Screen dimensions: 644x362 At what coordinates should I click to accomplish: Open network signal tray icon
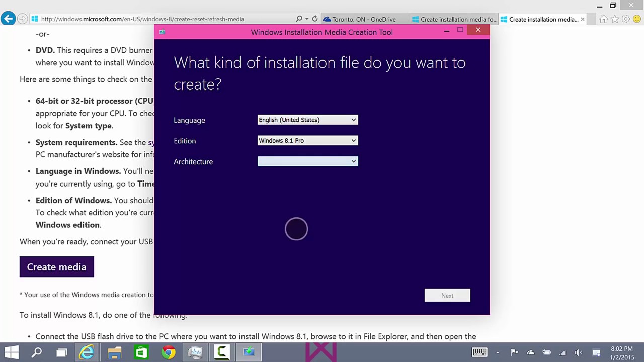562,352
